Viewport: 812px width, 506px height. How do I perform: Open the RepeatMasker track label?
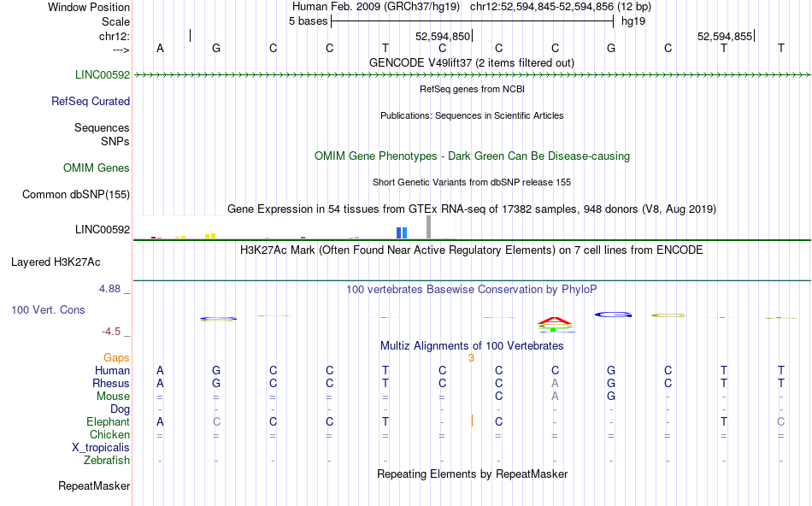pyautogui.click(x=94, y=485)
